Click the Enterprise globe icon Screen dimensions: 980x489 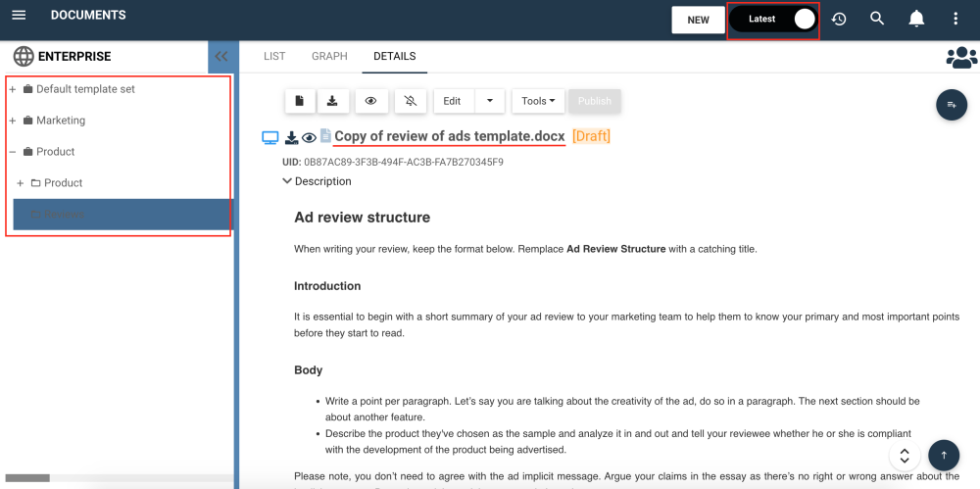(x=24, y=56)
